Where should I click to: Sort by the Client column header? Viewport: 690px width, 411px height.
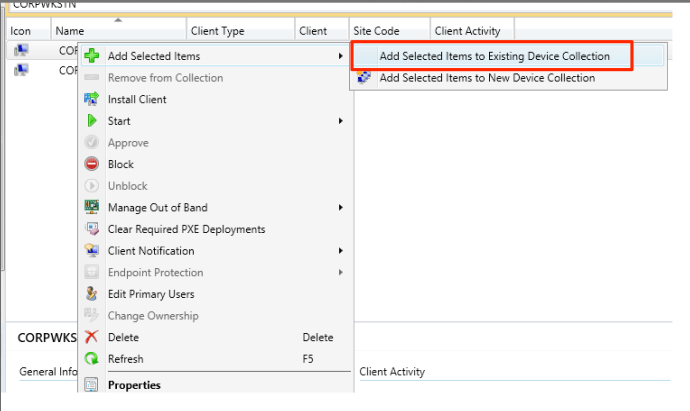[x=322, y=31]
